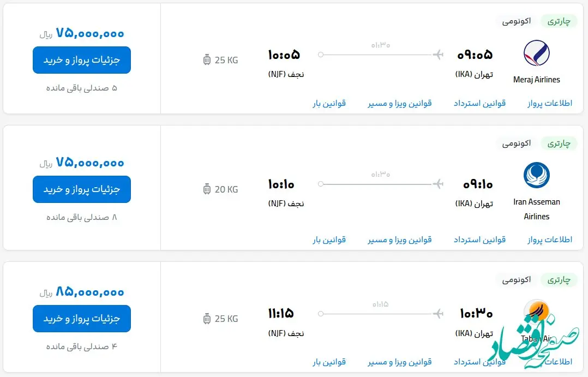Click the baggage icon on the Taban Air flight row
This screenshot has width=588, height=377.
pos(206,318)
